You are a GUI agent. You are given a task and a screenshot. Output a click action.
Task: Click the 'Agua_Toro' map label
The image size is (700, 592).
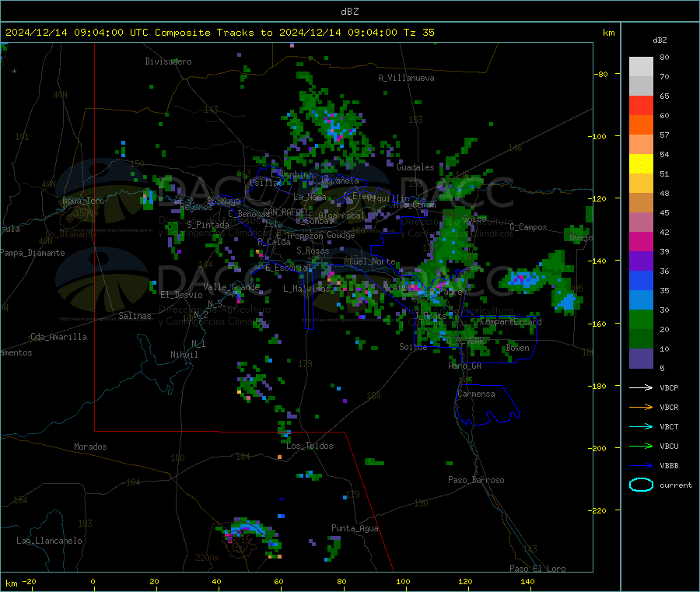(83, 201)
